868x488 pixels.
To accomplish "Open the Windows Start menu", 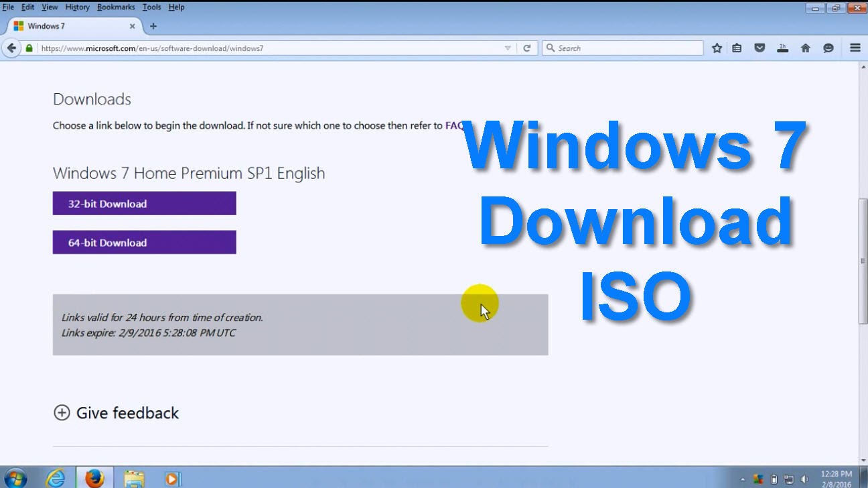I will click(x=15, y=478).
